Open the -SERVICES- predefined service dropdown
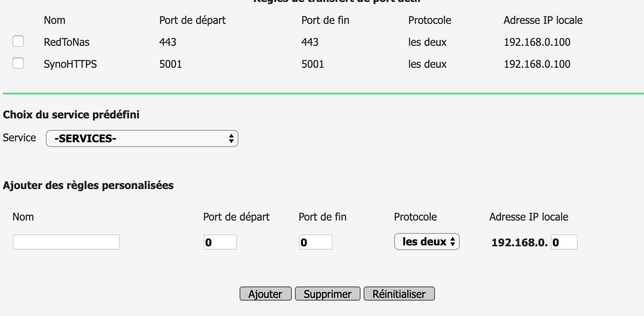 142,139
